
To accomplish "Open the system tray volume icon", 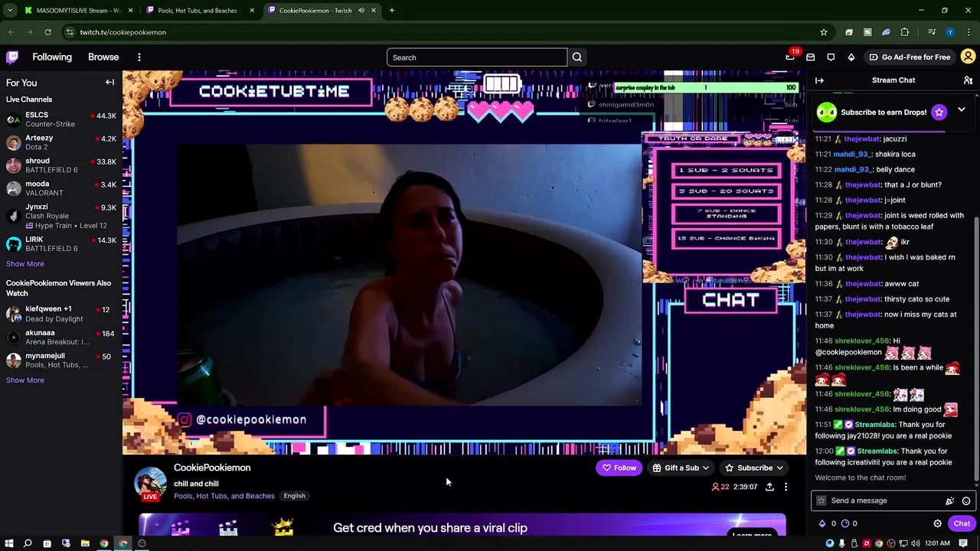I will click(915, 543).
